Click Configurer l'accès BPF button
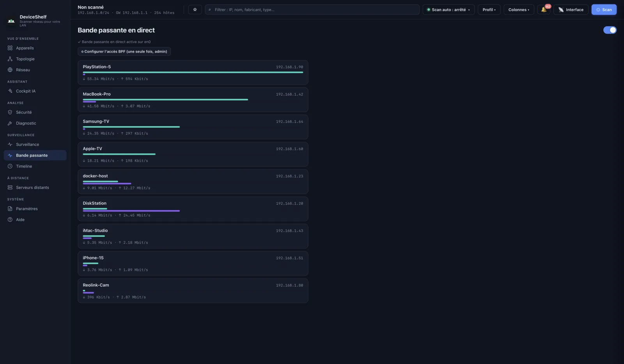Viewport: 624px width, 364px height. click(124, 51)
